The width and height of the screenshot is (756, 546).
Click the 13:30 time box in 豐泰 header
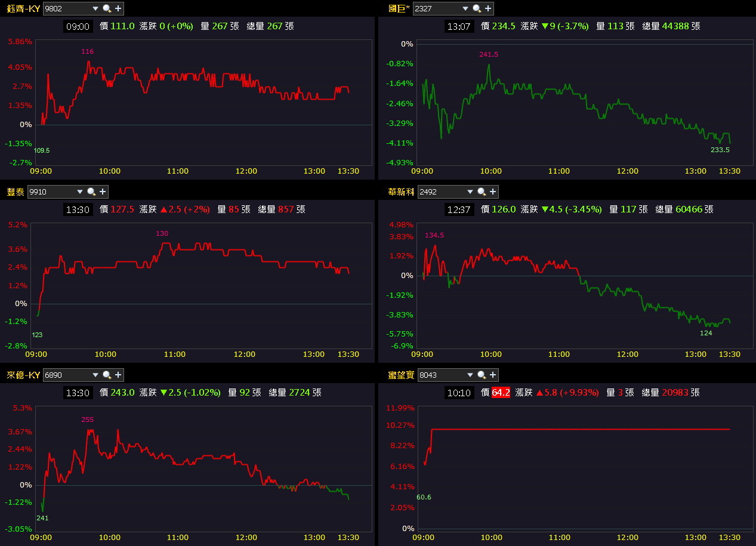78,209
